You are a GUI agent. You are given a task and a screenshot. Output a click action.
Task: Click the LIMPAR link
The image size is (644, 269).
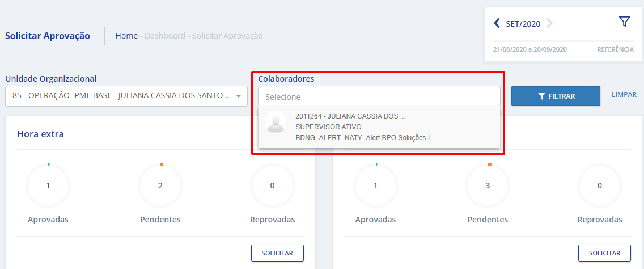(624, 95)
